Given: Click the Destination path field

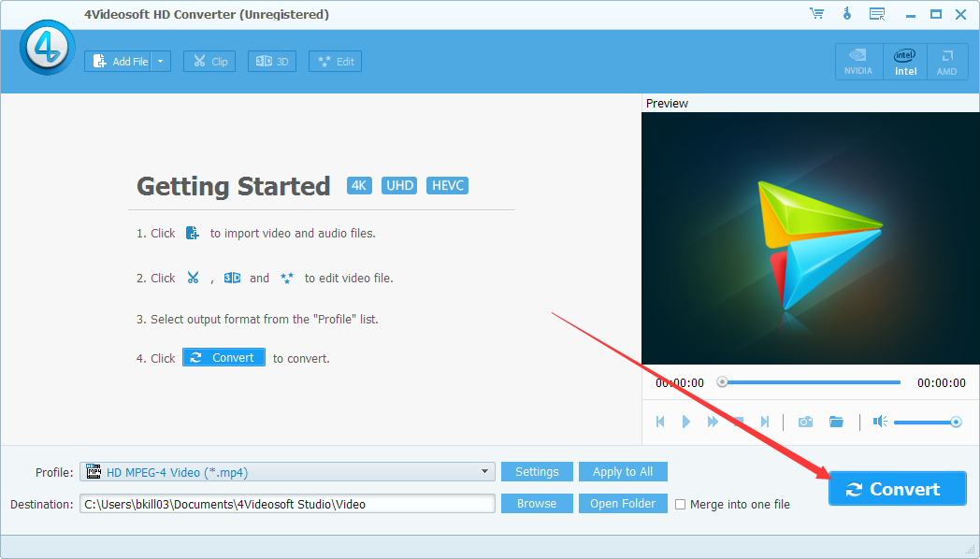Looking at the screenshot, I should pos(287,504).
